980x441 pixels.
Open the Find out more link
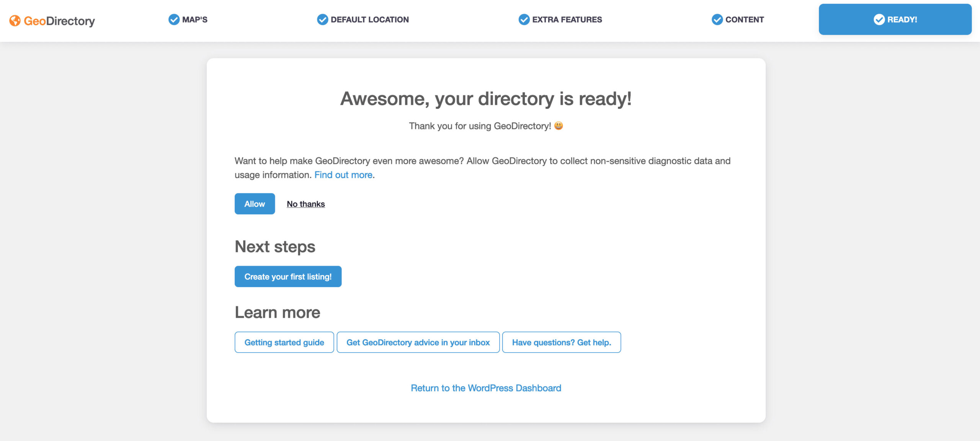click(x=343, y=175)
